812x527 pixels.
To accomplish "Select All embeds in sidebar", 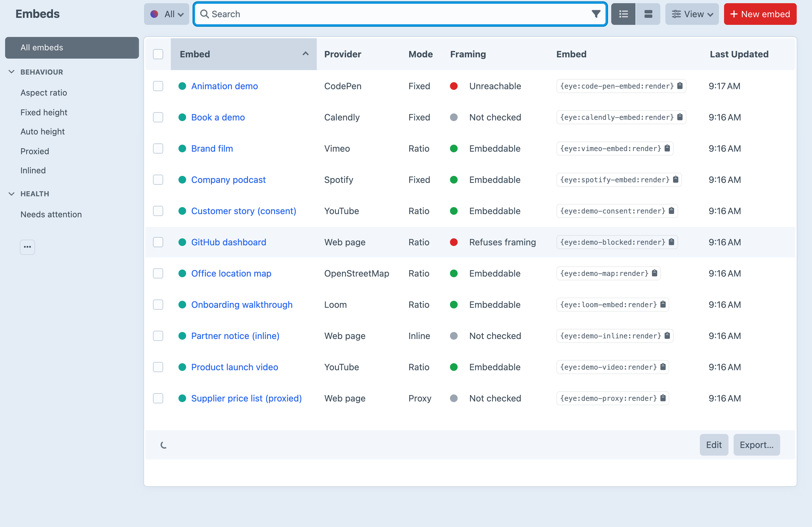I will (72, 47).
